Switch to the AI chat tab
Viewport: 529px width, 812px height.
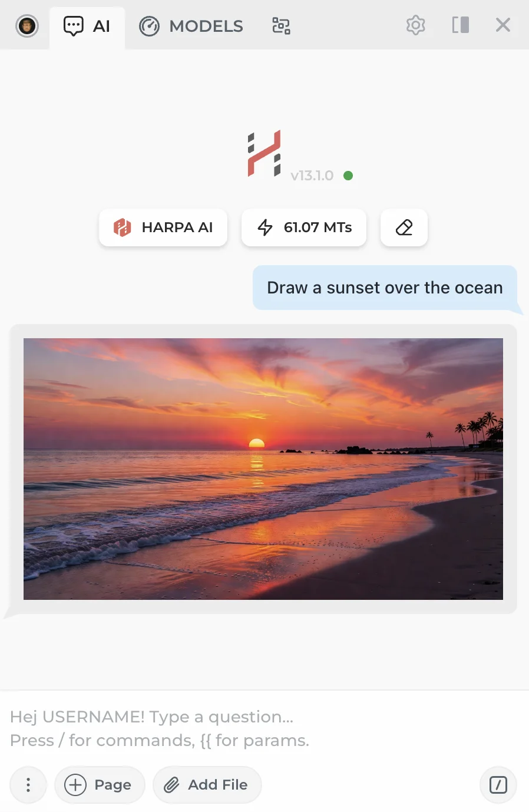click(x=87, y=27)
